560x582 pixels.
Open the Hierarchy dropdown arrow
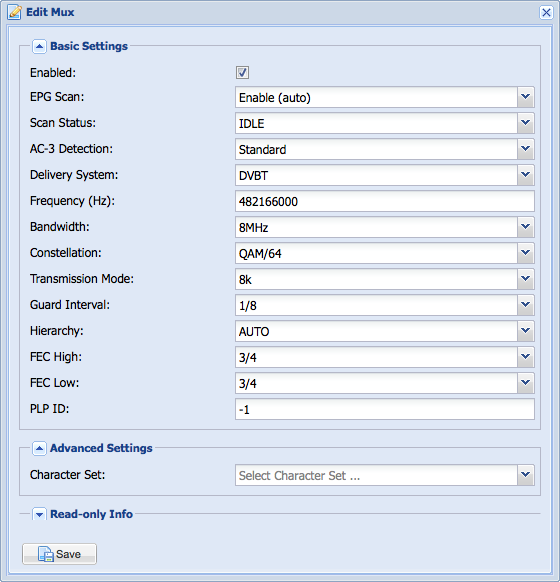click(x=525, y=331)
